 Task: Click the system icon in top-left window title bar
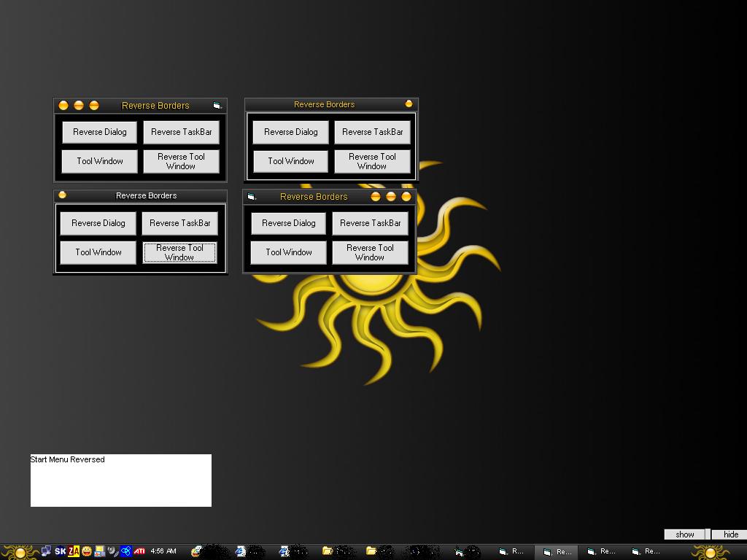coord(217,106)
